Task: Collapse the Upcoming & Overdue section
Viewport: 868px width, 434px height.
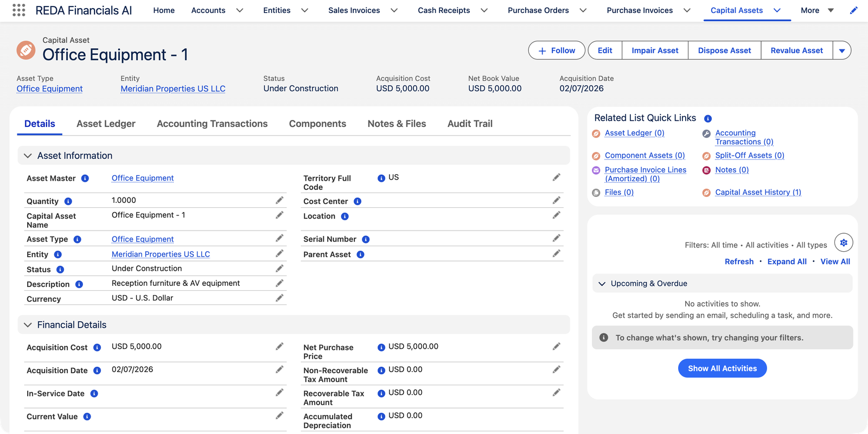Action: point(602,284)
